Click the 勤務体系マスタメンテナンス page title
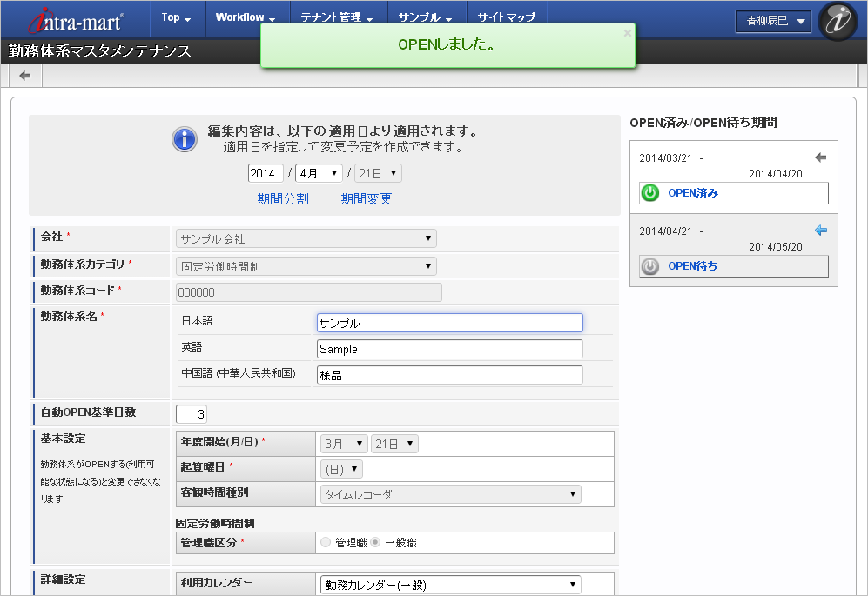Viewport: 868px width, 596px height. [99, 51]
